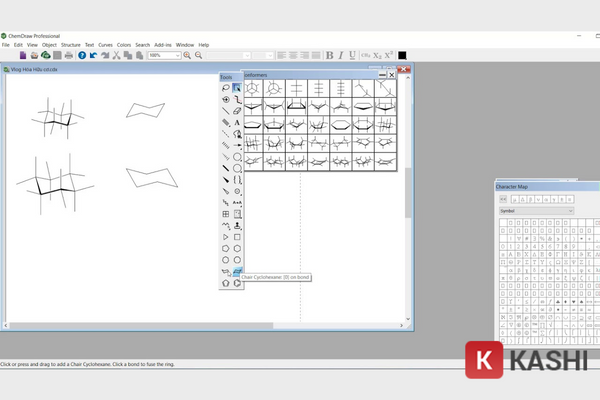Open the 100% zoom dropdown
Image resolution: width=600 pixels, height=400 pixels.
click(x=178, y=56)
